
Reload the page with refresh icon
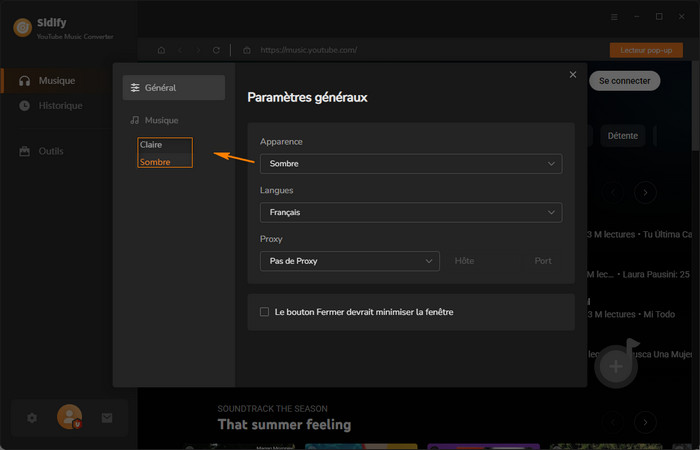coord(216,50)
